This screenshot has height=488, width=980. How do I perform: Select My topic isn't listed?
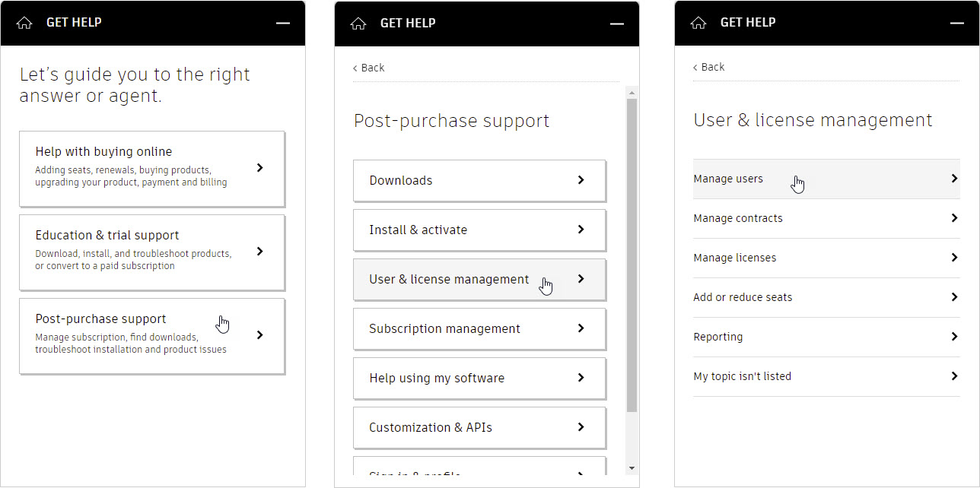tap(826, 376)
